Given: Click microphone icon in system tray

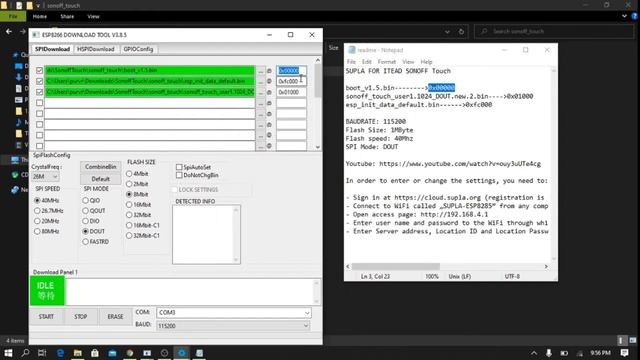Looking at the screenshot, I should [549, 353].
